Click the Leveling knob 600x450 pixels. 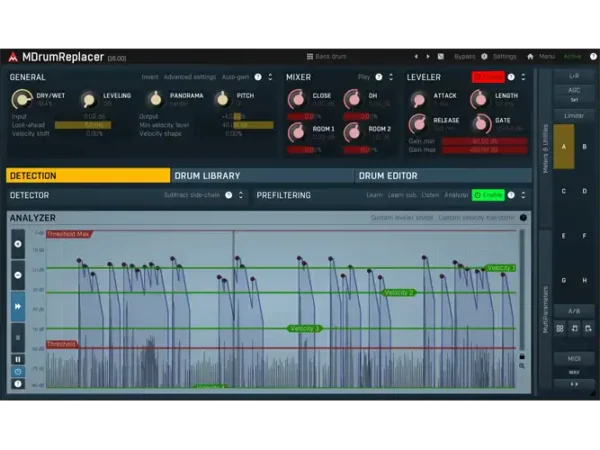[x=89, y=99]
